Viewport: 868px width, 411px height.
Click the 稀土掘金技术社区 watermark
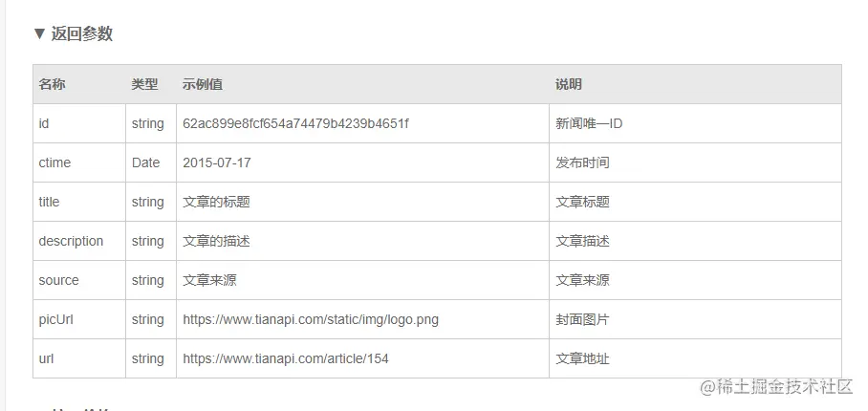(x=775, y=387)
